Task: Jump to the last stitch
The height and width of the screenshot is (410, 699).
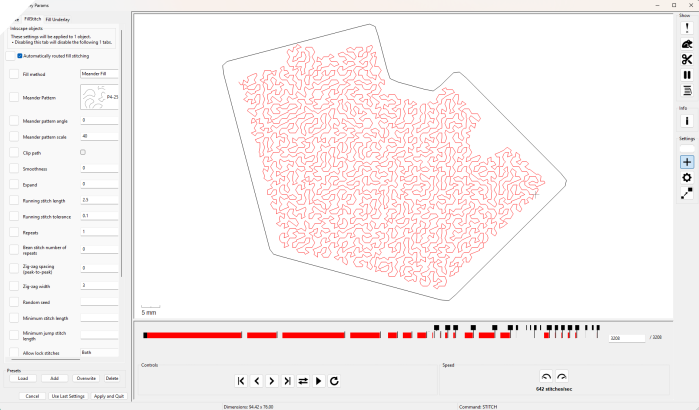Action: pyautogui.click(x=288, y=381)
